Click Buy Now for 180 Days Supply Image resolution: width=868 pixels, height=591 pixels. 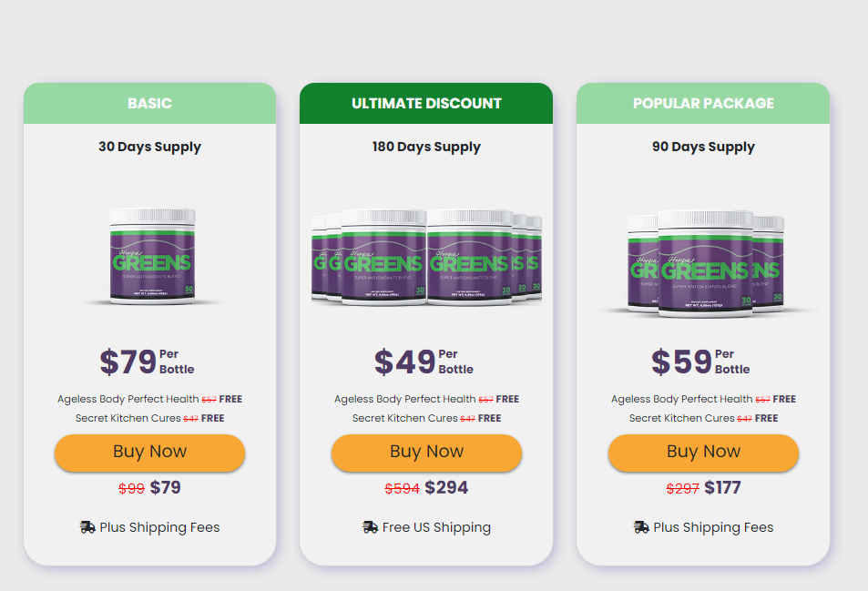(427, 453)
